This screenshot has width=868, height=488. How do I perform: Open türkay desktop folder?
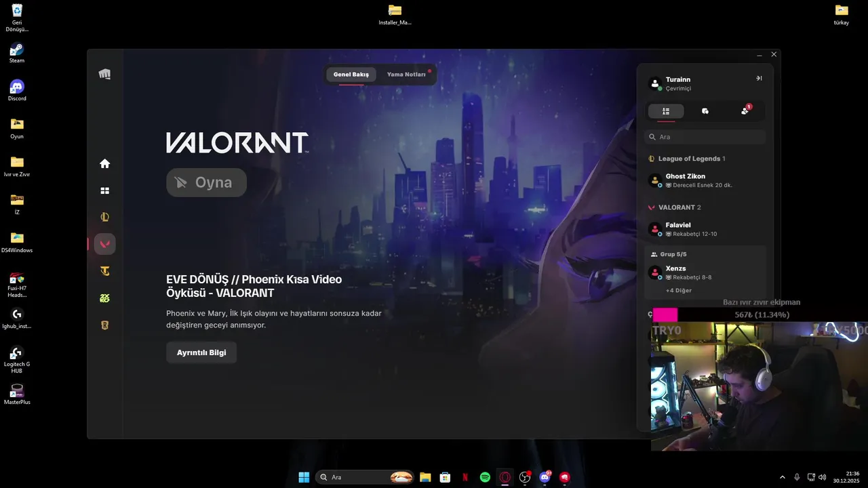(x=842, y=14)
